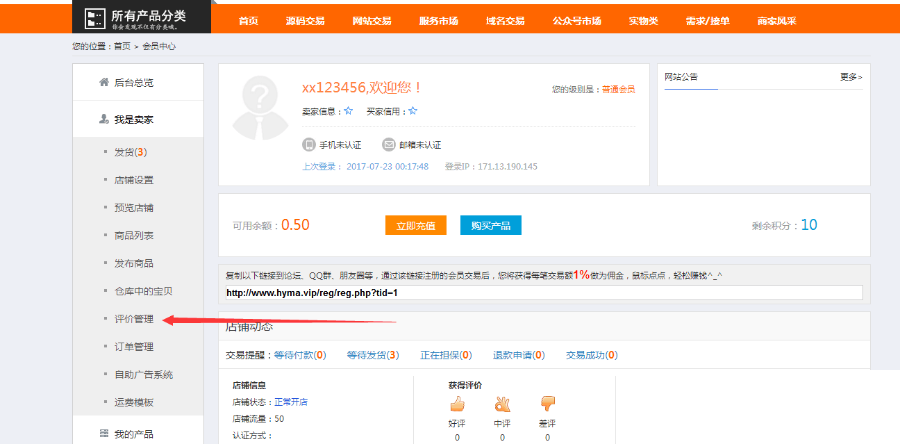Screen dimensions: 900x444
Task: Click the 交易成功(0) link
Action: [x=592, y=356]
